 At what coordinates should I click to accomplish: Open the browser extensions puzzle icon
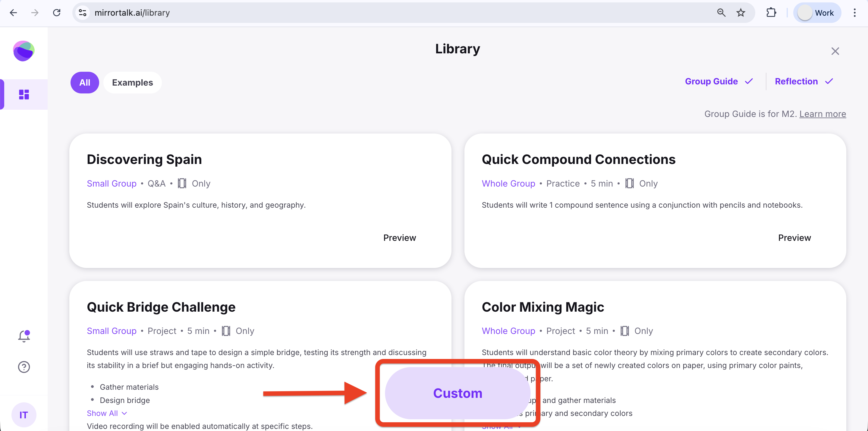pyautogui.click(x=771, y=13)
